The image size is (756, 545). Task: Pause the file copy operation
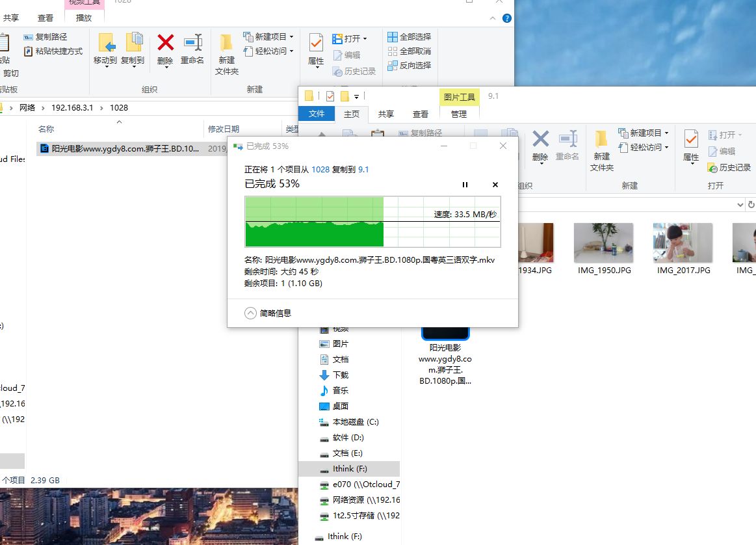(465, 185)
